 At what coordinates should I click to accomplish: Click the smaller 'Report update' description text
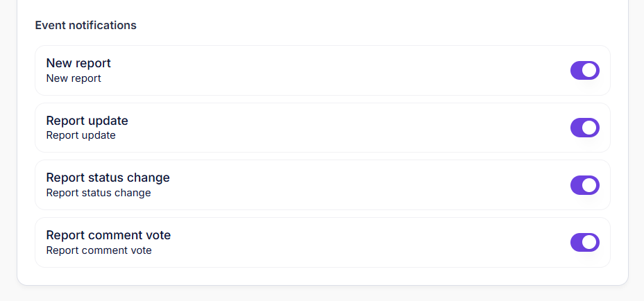pyautogui.click(x=80, y=135)
